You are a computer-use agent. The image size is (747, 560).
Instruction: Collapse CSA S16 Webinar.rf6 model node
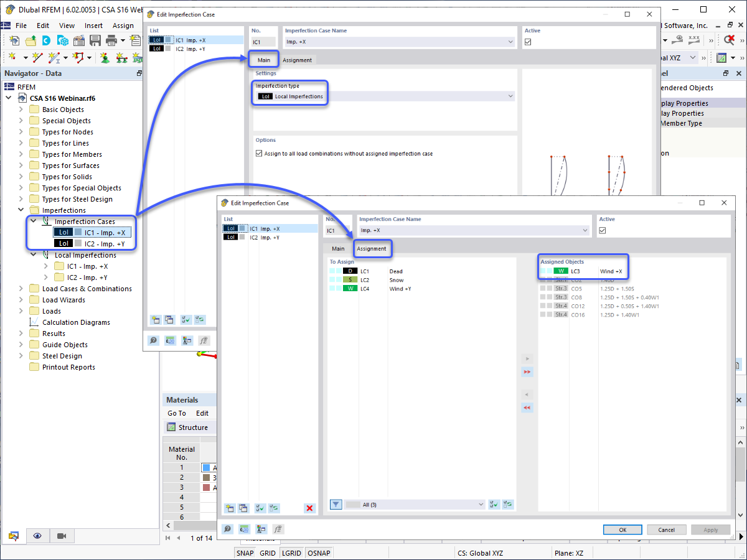coord(8,98)
